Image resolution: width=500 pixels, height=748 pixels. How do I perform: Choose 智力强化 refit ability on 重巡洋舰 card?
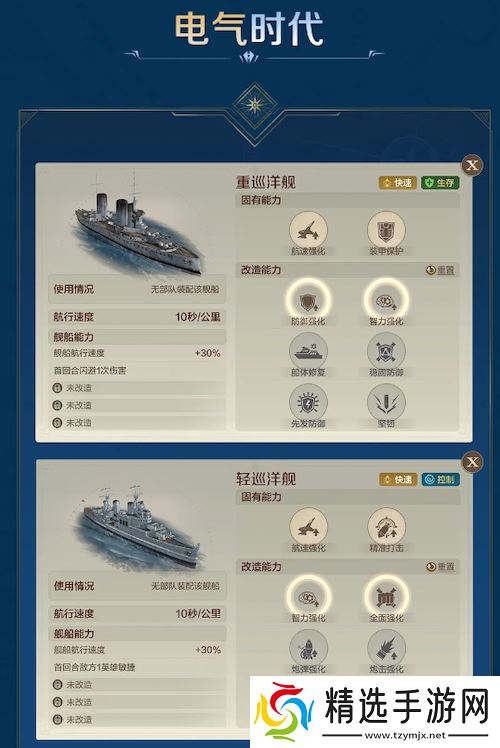click(x=386, y=301)
